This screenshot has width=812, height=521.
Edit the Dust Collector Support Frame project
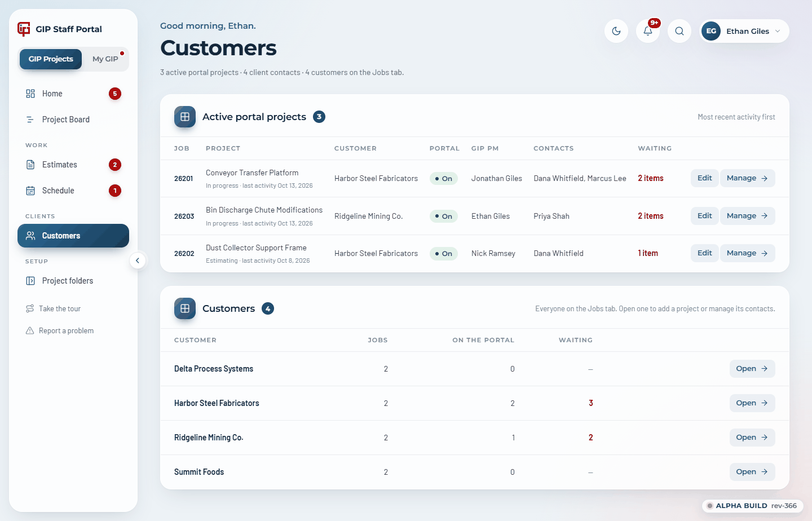point(705,253)
